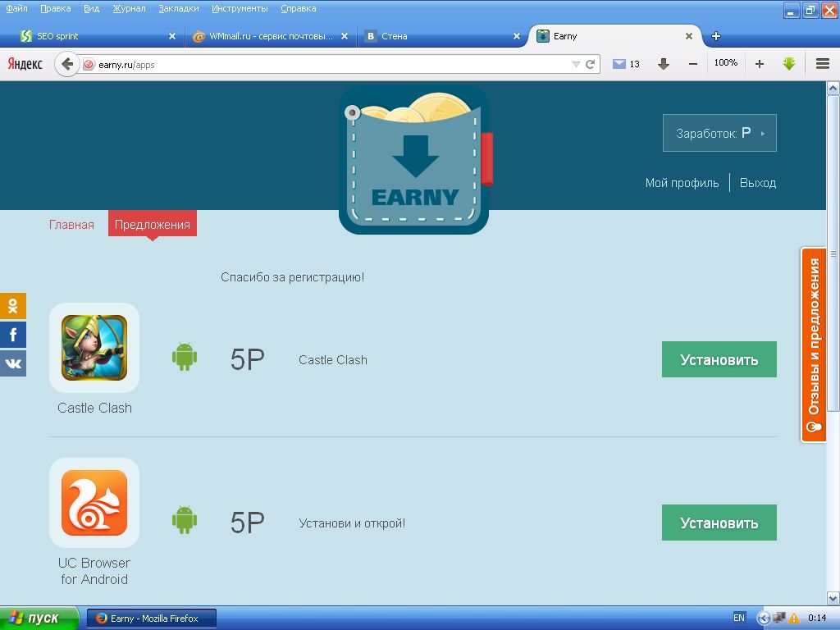Click the UC Browser for Android caption
The height and width of the screenshot is (630, 840).
coord(94,571)
